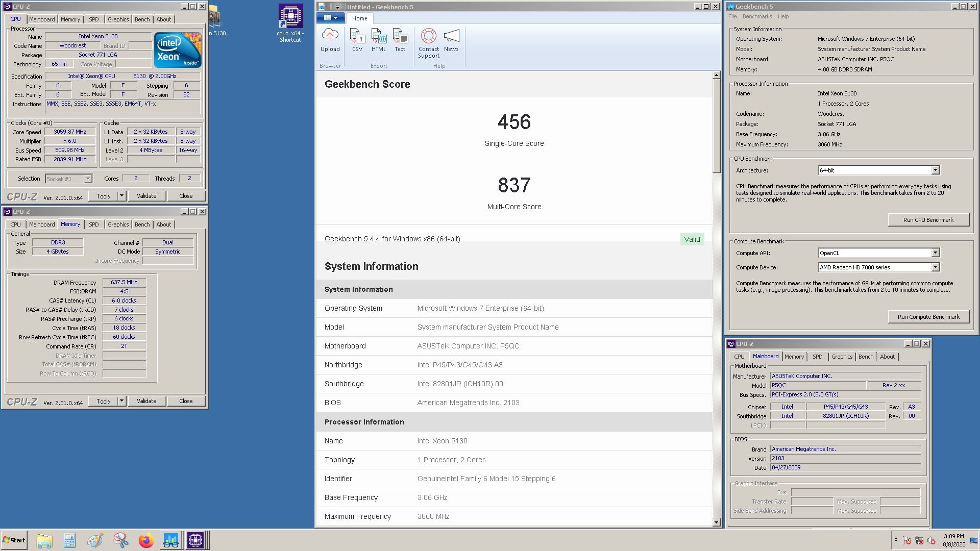
Task: Click the 456 Single-Core Score value
Action: 514,122
